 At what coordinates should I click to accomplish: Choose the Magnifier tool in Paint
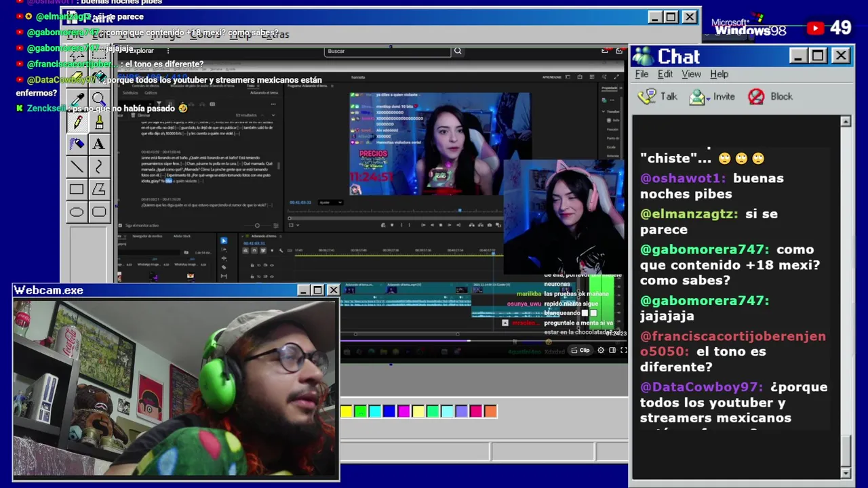pos(99,100)
